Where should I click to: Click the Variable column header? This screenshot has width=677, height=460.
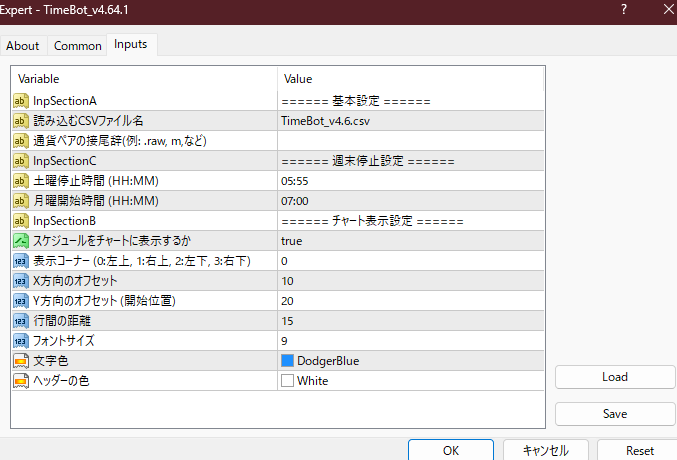click(x=144, y=79)
